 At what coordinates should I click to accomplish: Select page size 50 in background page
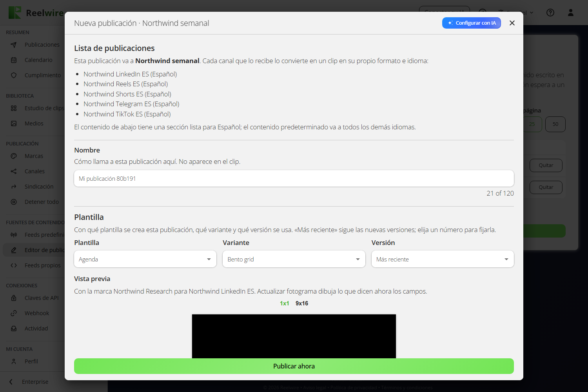point(555,124)
